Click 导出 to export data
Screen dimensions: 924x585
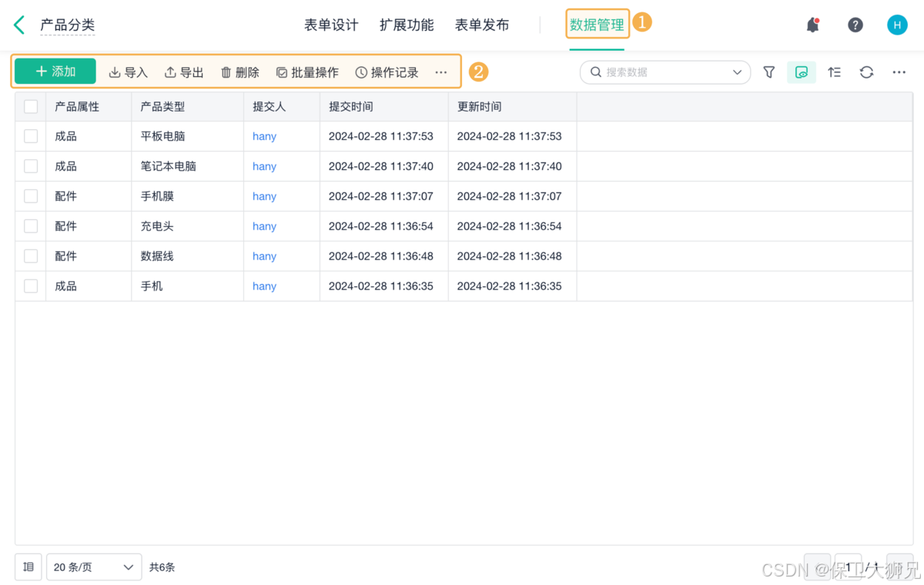click(x=184, y=72)
